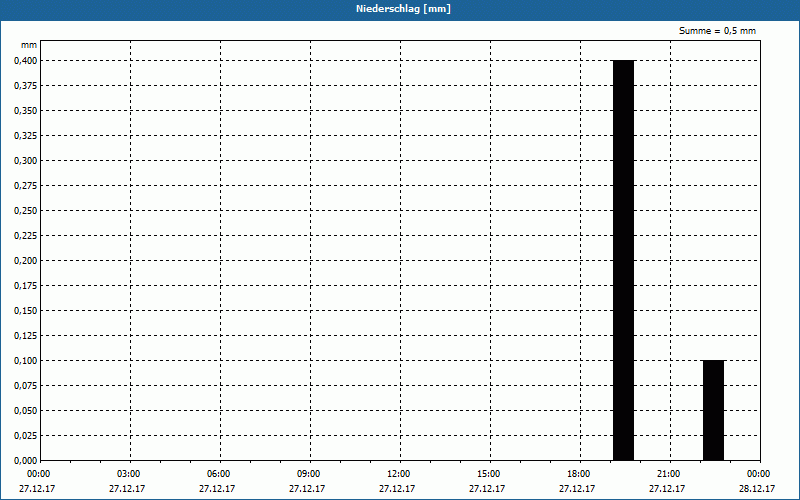800x500 pixels.
Task: Click the 0,150 y-axis value
Action: pyautogui.click(x=26, y=311)
